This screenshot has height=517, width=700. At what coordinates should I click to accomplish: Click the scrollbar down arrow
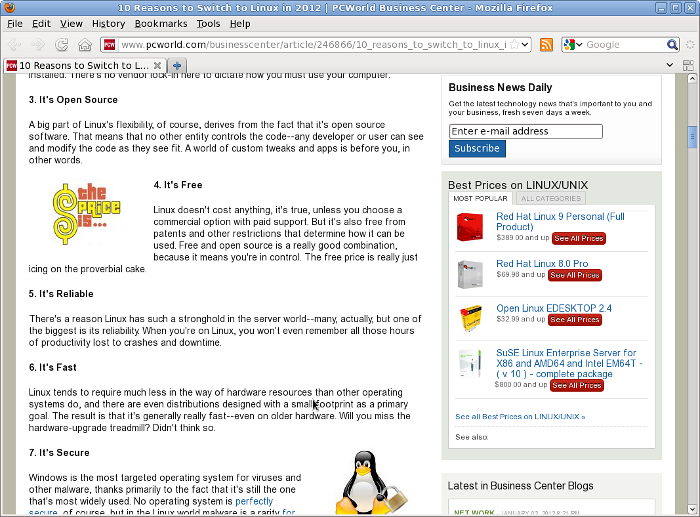point(692,509)
